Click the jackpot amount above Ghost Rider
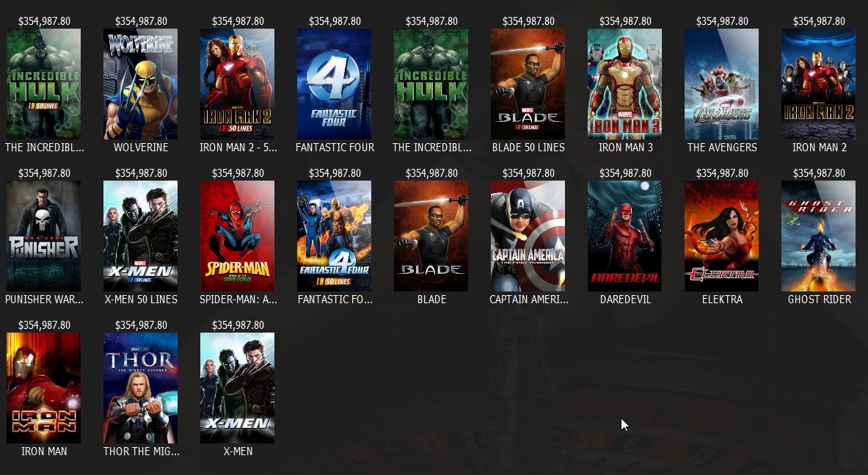The height and width of the screenshot is (475, 868). pos(820,173)
